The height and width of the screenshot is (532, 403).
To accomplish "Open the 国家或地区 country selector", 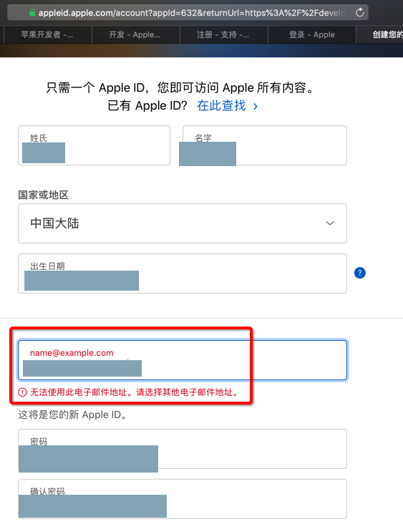I will pos(183,223).
